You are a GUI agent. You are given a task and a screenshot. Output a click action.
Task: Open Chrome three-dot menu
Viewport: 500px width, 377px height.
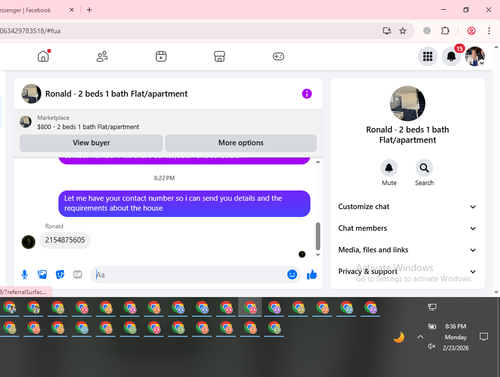coord(489,31)
